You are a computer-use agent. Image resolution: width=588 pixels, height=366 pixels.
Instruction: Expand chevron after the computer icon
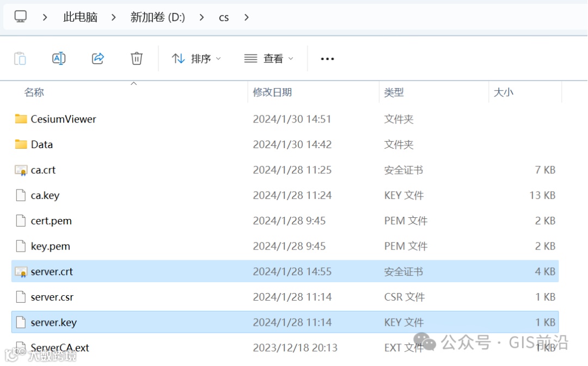(x=45, y=17)
